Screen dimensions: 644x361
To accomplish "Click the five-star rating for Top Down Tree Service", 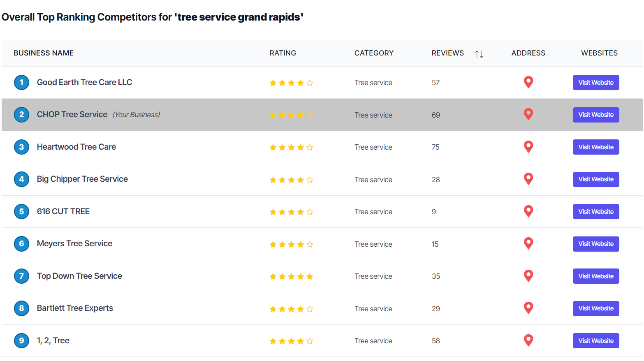I will coord(291,276).
